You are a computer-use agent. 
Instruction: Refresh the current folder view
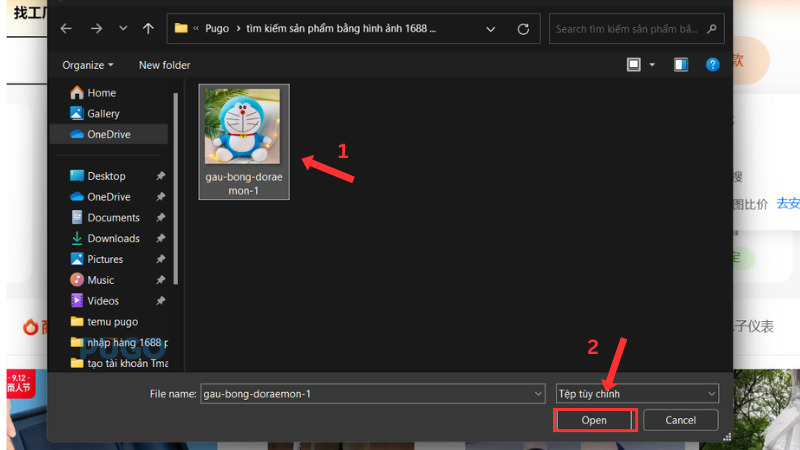(x=523, y=29)
